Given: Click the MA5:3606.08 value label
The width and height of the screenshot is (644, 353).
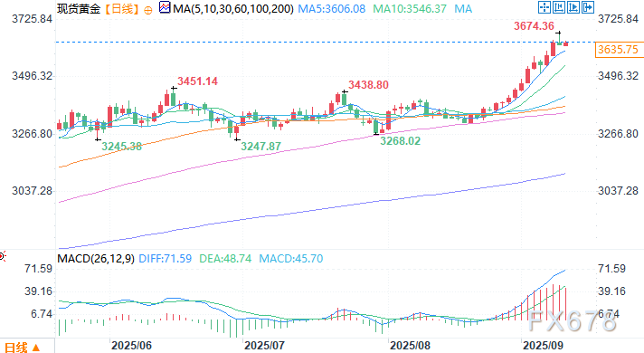Looking at the screenshot, I should pyautogui.click(x=331, y=9).
